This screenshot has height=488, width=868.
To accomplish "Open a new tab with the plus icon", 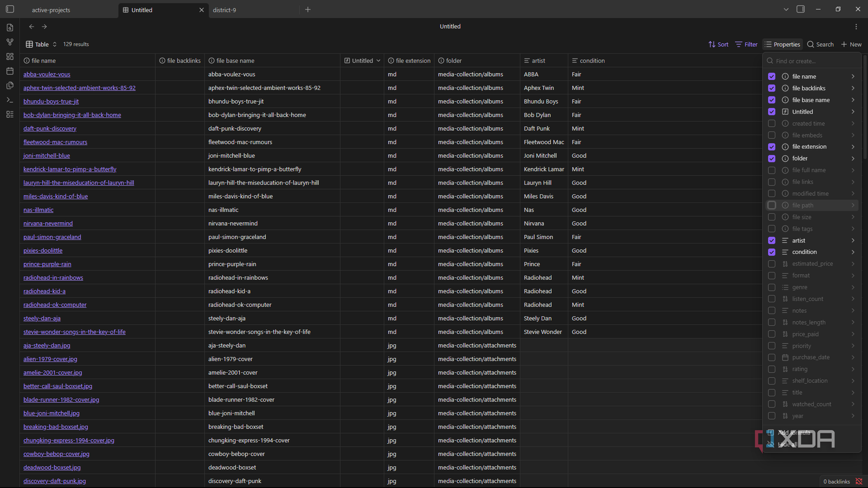I will pos(308,9).
